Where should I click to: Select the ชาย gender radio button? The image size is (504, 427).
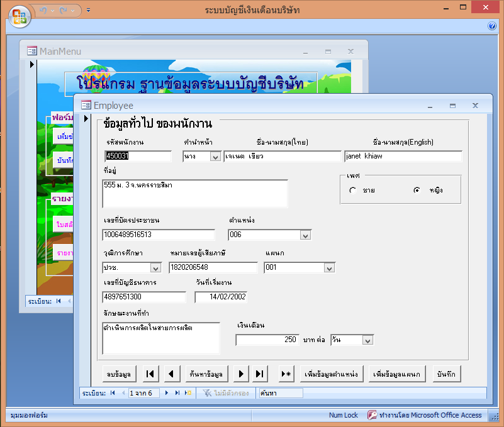352,190
